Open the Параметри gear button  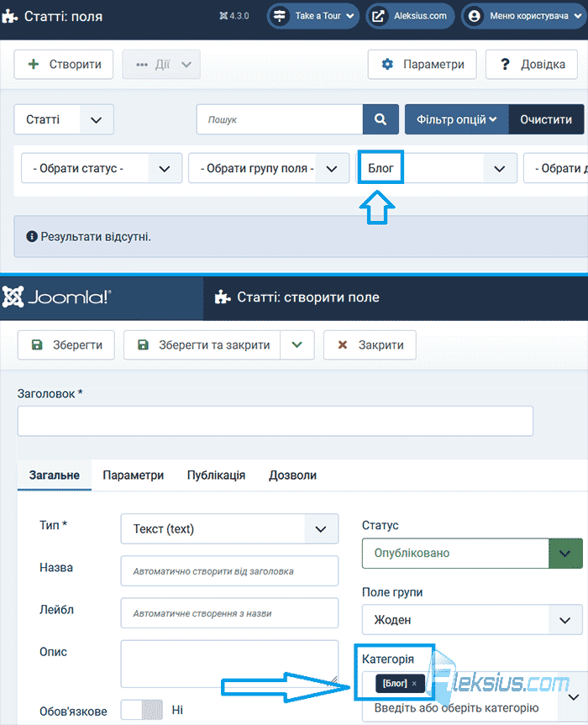pyautogui.click(x=422, y=65)
